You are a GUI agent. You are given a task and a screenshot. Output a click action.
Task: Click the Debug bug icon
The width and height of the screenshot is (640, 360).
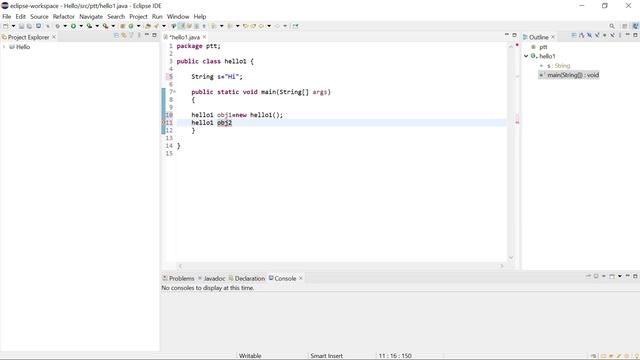(58, 26)
